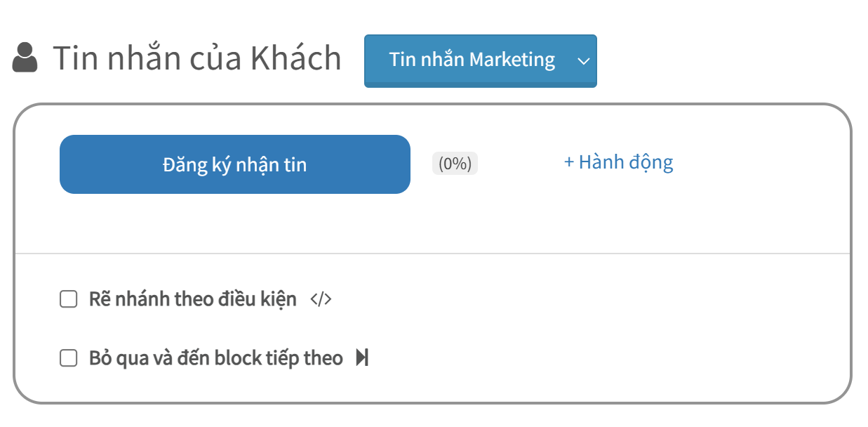Click the Tin nhắn của Khách heading
868x427 pixels.
pos(197,58)
